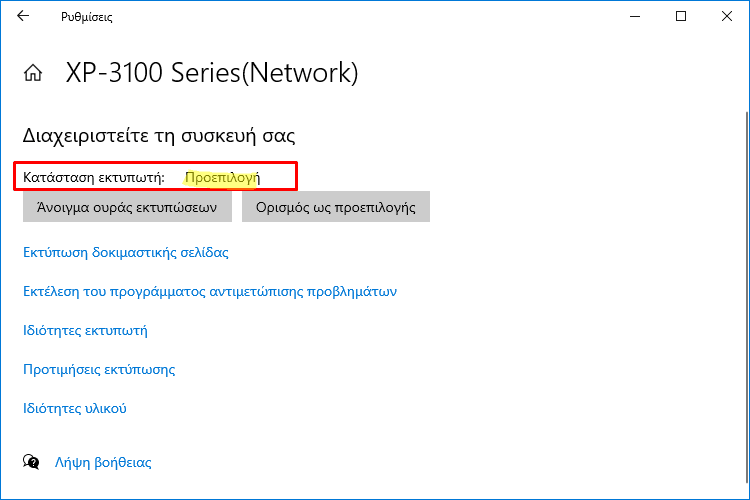Click the help chat bubble icon
The image size is (750, 500).
click(x=31, y=462)
